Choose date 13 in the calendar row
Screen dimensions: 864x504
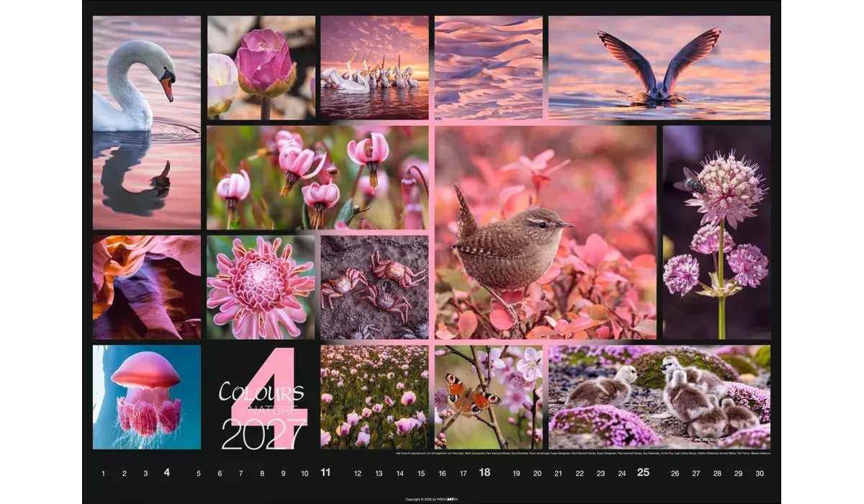379,473
